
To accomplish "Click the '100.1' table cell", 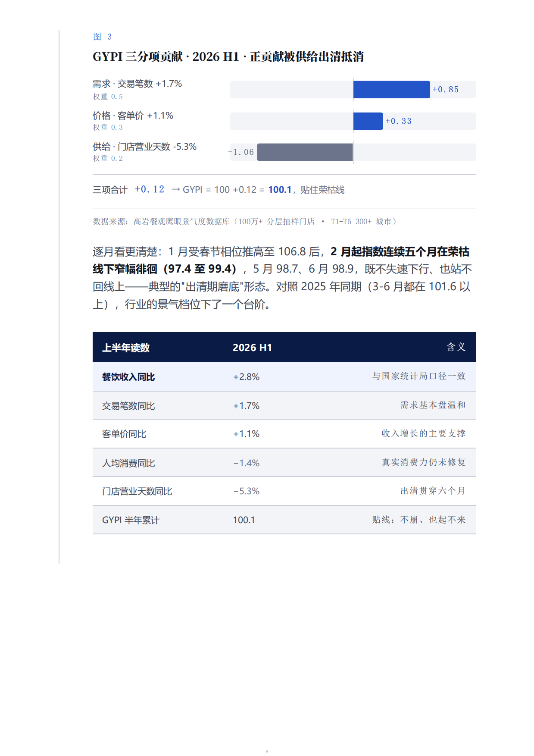I will 244,520.
